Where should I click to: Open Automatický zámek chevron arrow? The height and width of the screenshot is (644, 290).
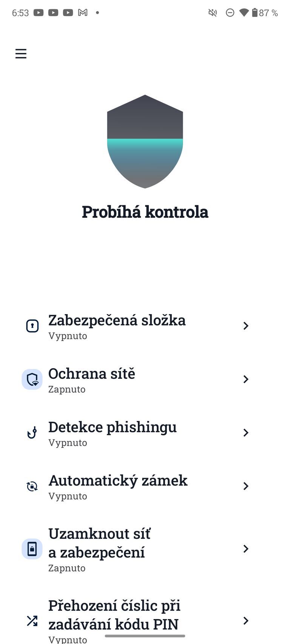[x=246, y=486]
